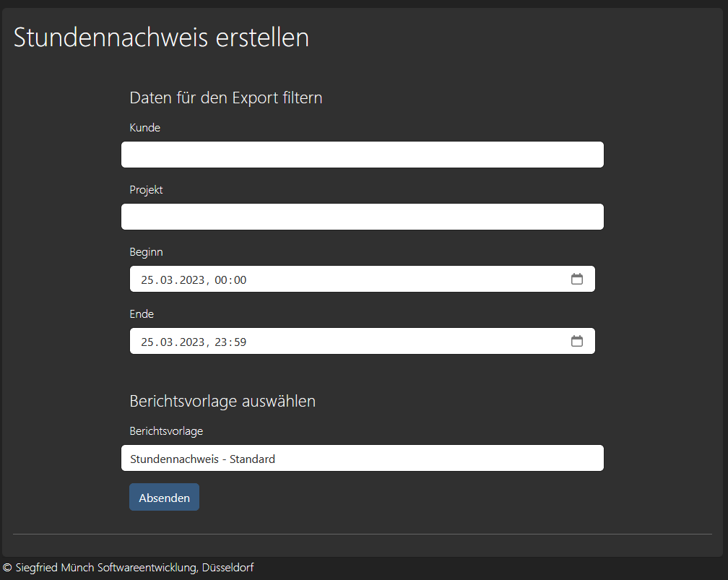Screen dimensions: 728x580
Task: Click the Absenden button
Action: point(164,497)
